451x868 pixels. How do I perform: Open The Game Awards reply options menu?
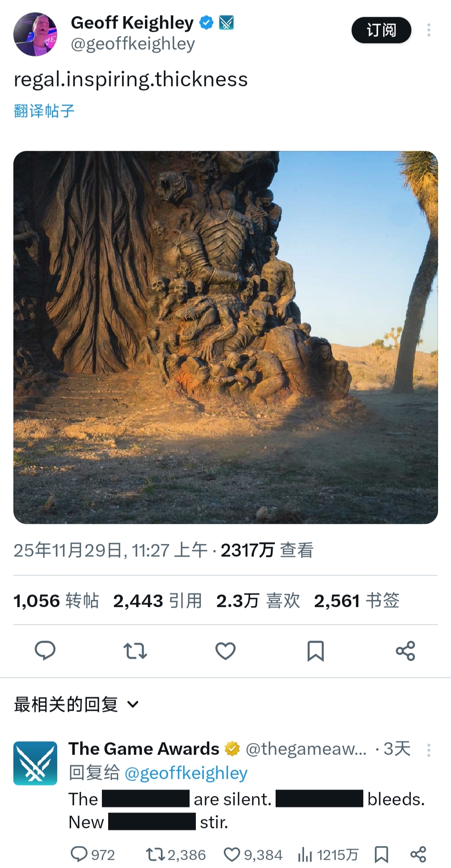pyautogui.click(x=428, y=750)
